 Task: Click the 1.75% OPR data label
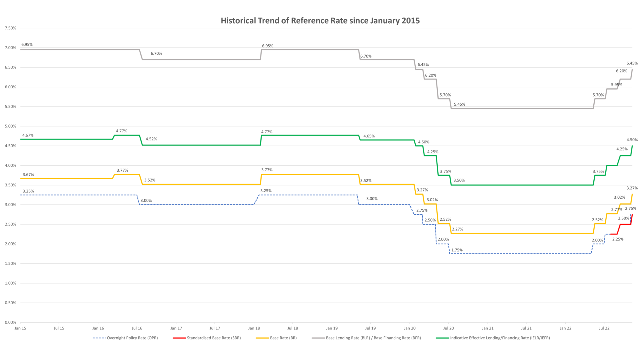click(x=457, y=250)
